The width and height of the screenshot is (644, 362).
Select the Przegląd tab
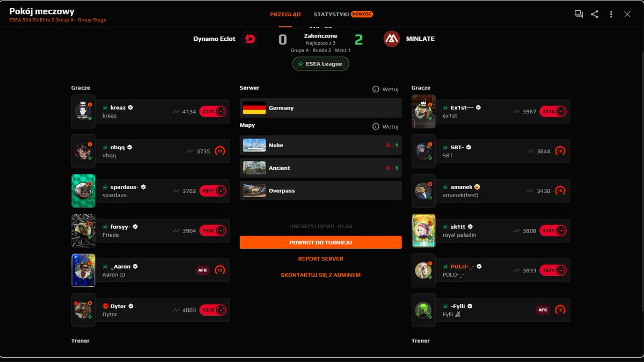(286, 15)
